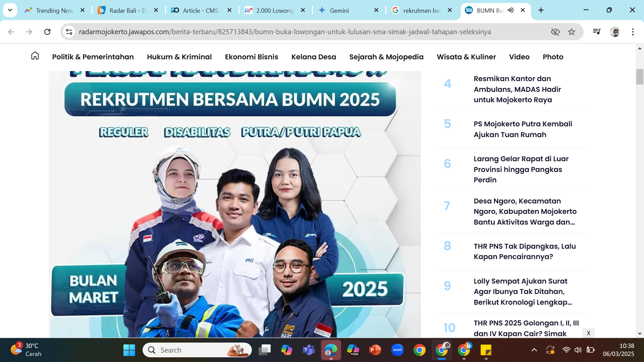This screenshot has height=362, width=644.
Task: Switch to the Article - CMS tab
Action: (x=200, y=10)
